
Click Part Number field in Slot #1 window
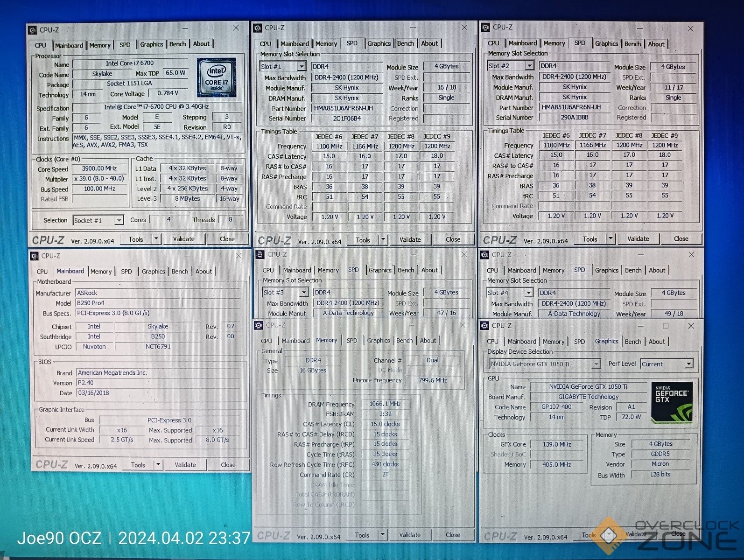coord(346,108)
